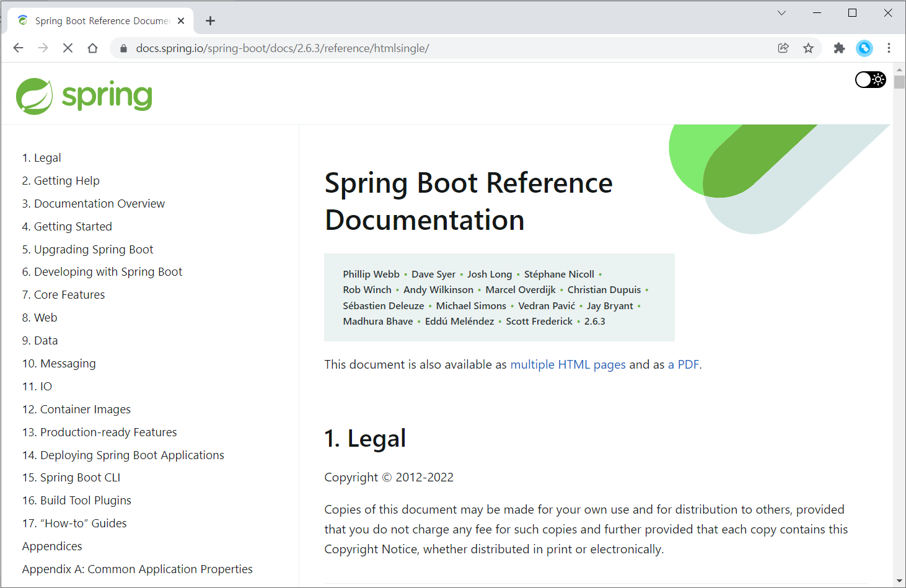The width and height of the screenshot is (906, 588).
Task: Go to 14. Deploying Spring Boot Applications
Action: point(123,455)
